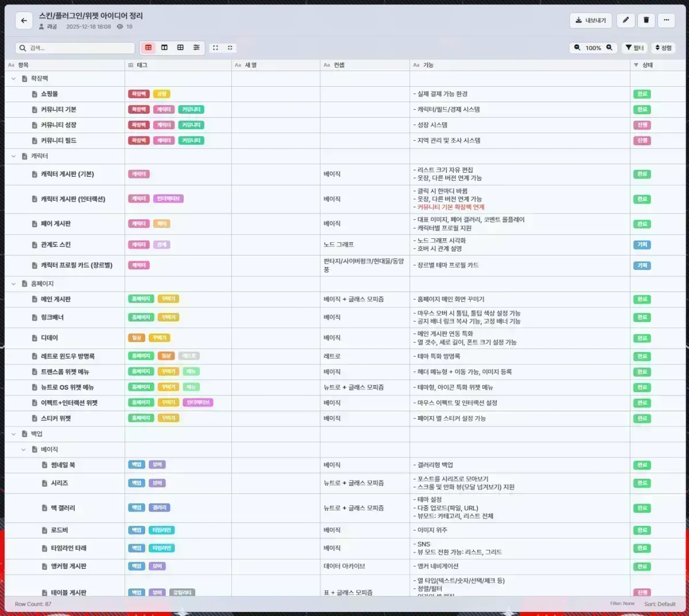The image size is (689, 616).
Task: Click the Sort: Default status text
Action: (x=660, y=604)
